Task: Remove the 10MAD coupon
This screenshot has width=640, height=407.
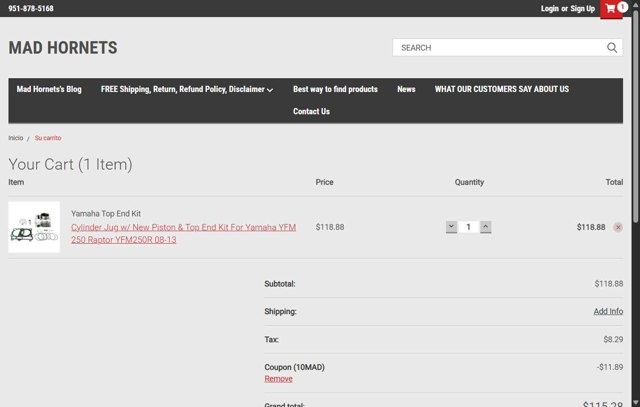Action: click(278, 379)
